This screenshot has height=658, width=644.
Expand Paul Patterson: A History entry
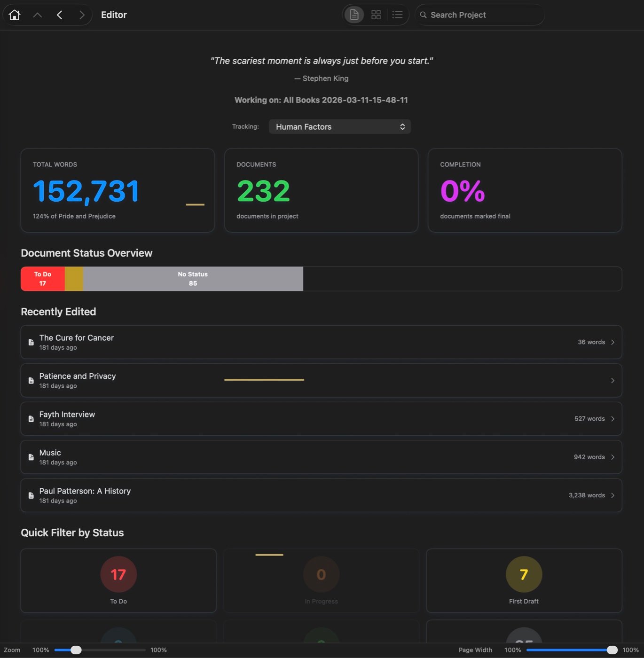(321, 495)
